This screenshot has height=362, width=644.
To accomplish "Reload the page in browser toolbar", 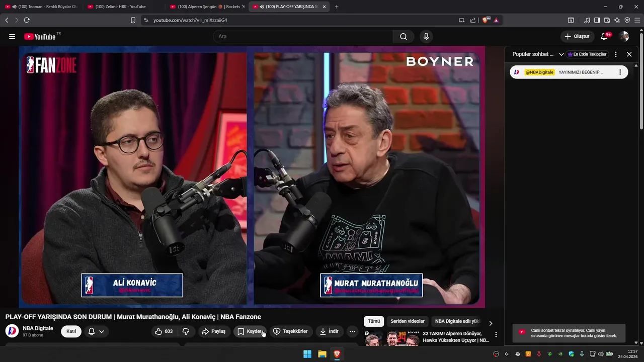I will (x=27, y=20).
